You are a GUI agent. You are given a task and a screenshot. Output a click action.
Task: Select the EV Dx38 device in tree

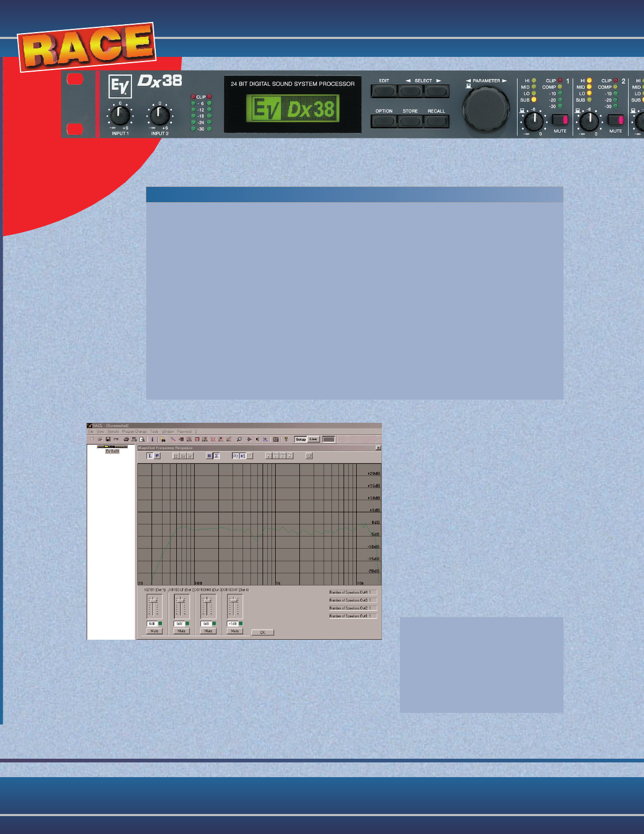click(113, 451)
